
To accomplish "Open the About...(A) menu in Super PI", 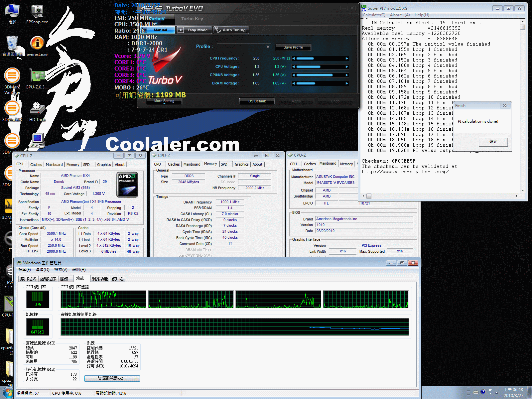I will [400, 15].
